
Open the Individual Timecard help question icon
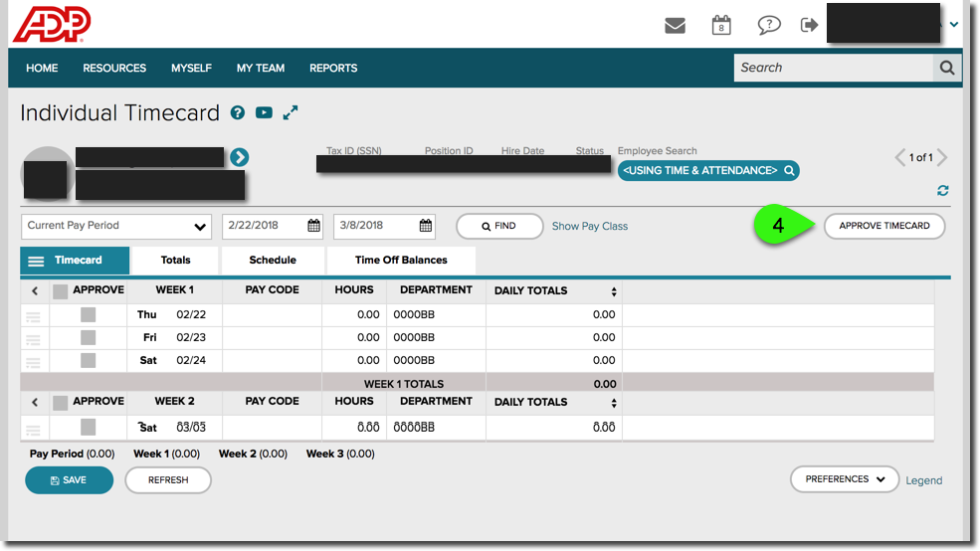coord(238,113)
